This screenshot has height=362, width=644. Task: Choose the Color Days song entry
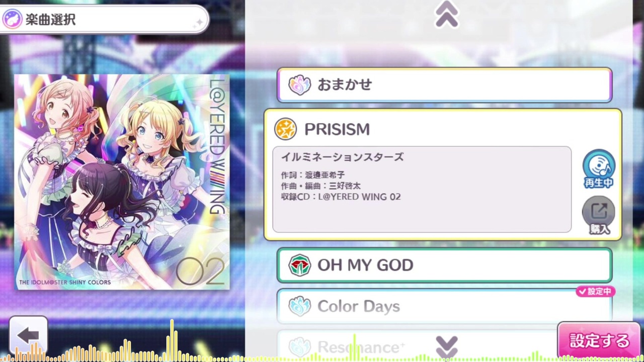(444, 306)
